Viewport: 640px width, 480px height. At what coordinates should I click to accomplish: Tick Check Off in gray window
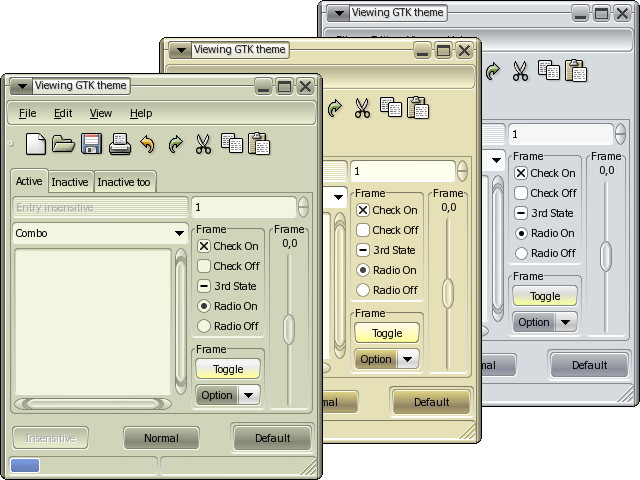click(521, 193)
